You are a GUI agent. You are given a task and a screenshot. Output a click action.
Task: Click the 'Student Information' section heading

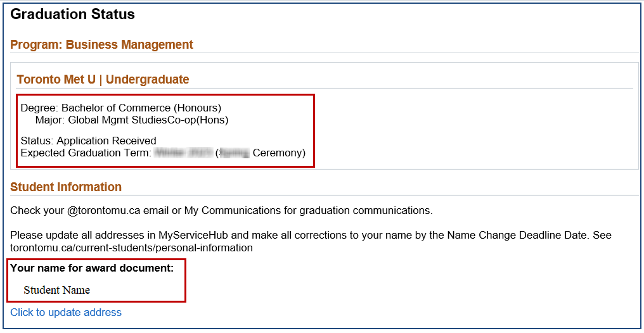(66, 187)
